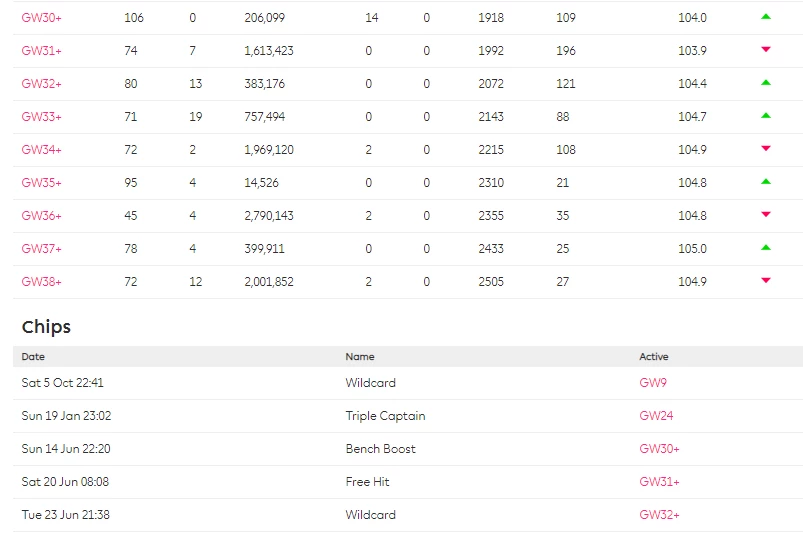Image resolution: width=803 pixels, height=539 pixels.
Task: Open the GW33+ gameweek history link
Action: [41, 117]
